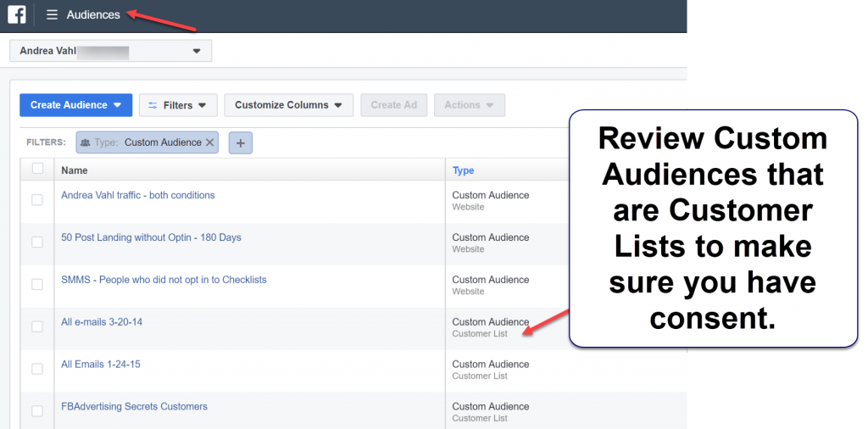This screenshot has height=429, width=868.
Task: Sort by the Name column header
Action: [75, 170]
